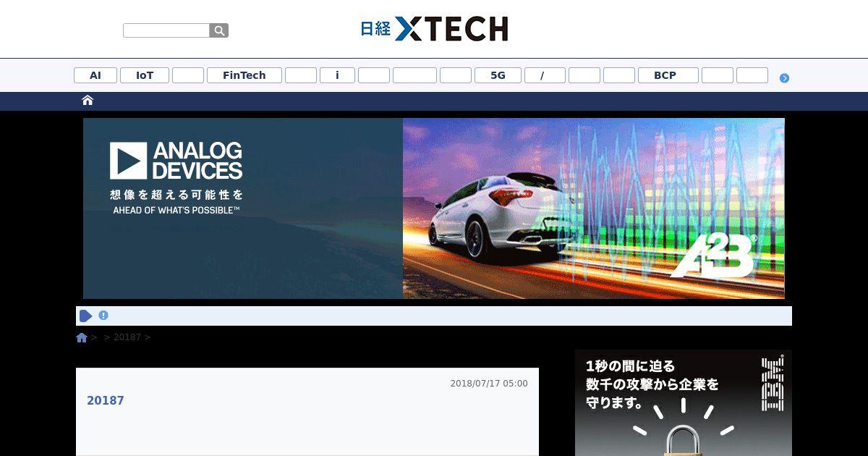
Task: Show more topic tags with arrow
Action: 784,78
